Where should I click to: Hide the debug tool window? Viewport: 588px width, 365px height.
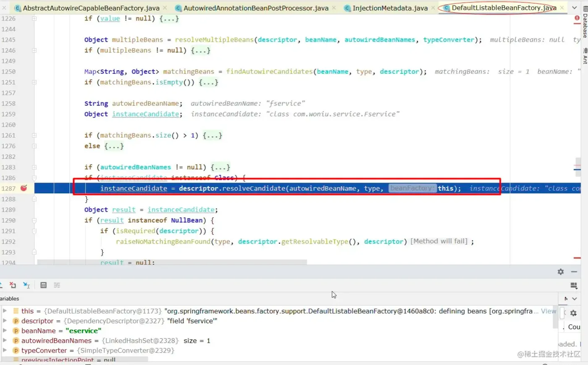click(574, 272)
